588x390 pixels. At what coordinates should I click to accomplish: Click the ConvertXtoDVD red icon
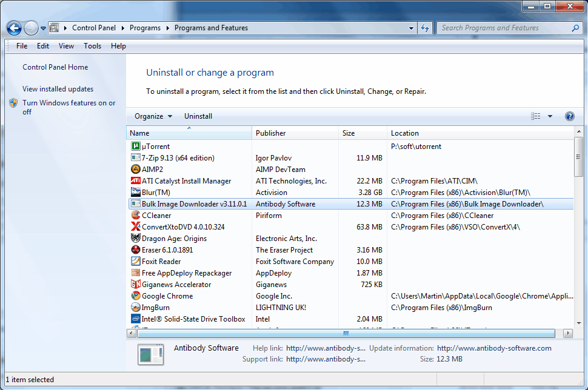[x=136, y=226]
